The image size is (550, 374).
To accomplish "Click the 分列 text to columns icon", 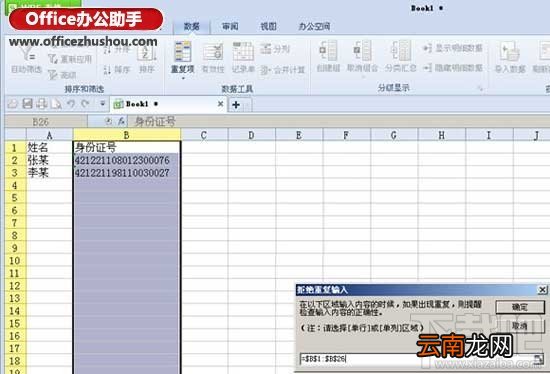I will coord(266,49).
